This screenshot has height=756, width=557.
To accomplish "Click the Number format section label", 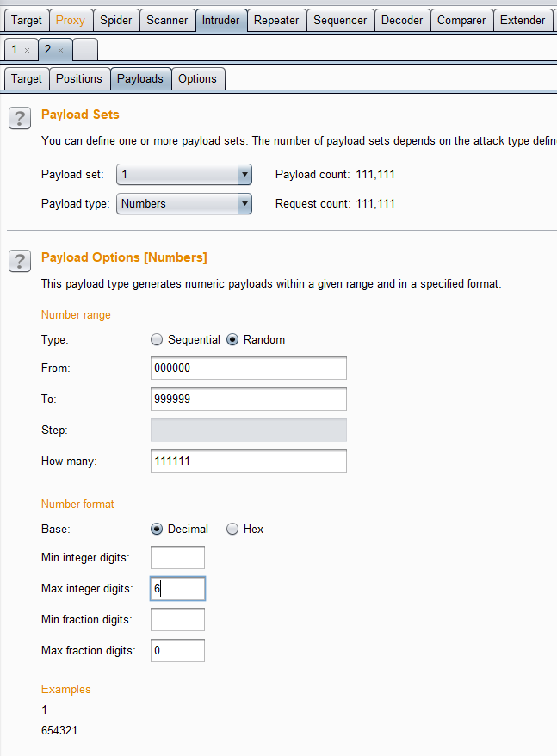I will [77, 505].
